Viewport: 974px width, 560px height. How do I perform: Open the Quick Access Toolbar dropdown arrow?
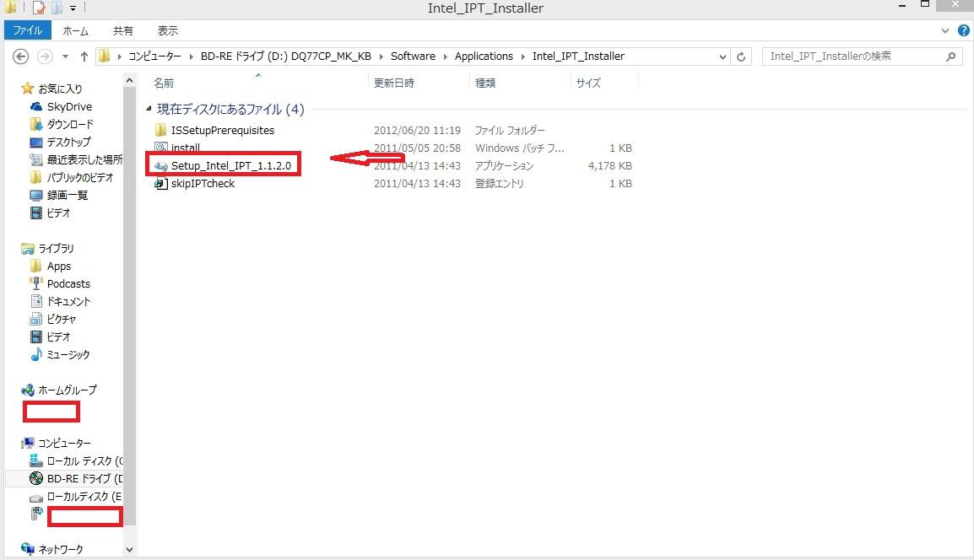click(x=73, y=8)
